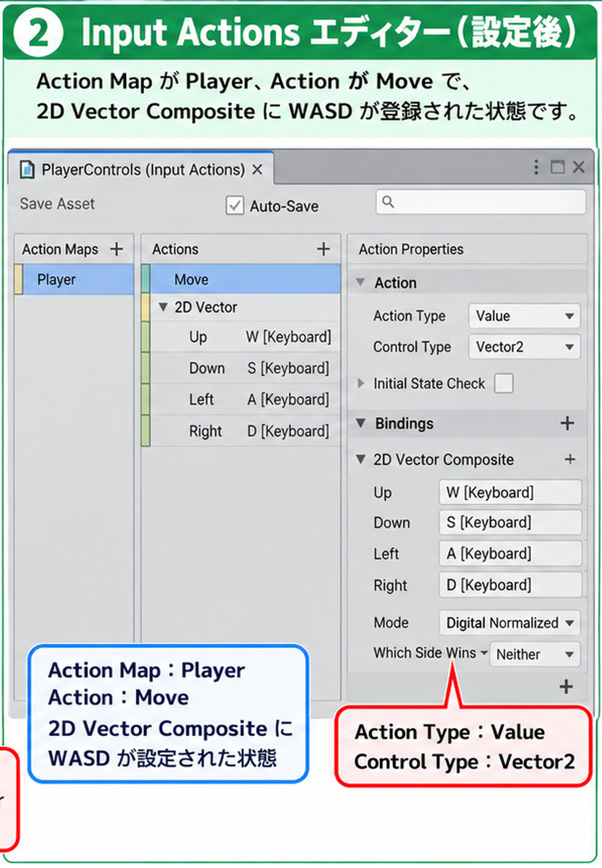602x868 pixels.
Task: Click the Left field A [Keyboard] in properties
Action: pos(510,554)
